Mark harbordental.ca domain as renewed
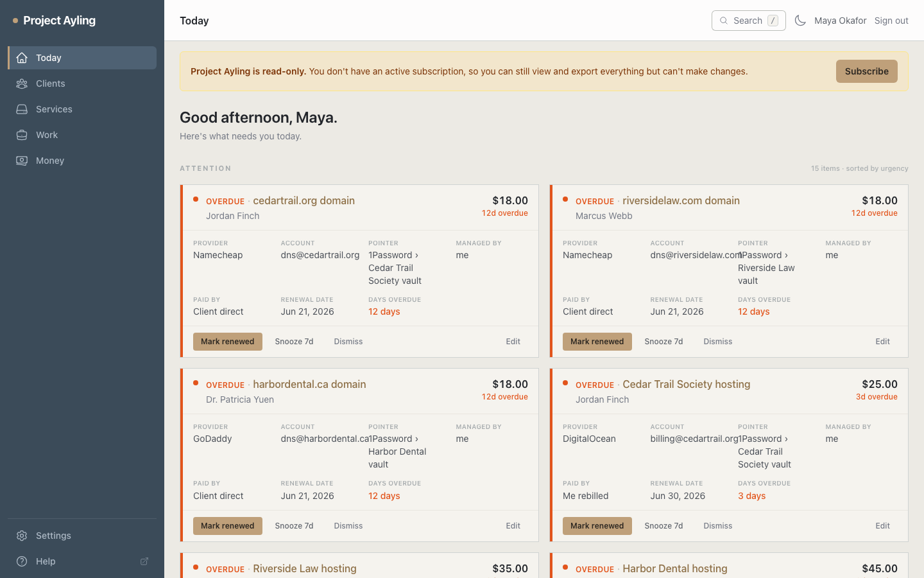 coord(228,526)
